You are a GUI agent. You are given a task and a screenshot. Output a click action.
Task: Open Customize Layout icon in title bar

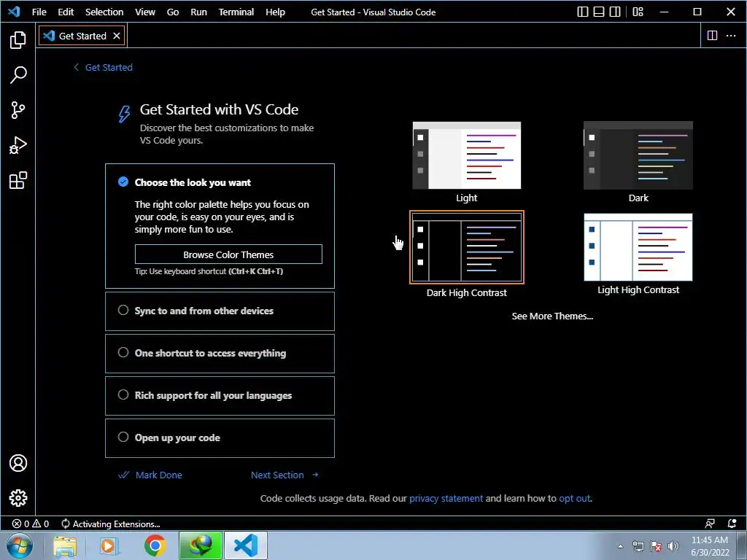pyautogui.click(x=638, y=12)
